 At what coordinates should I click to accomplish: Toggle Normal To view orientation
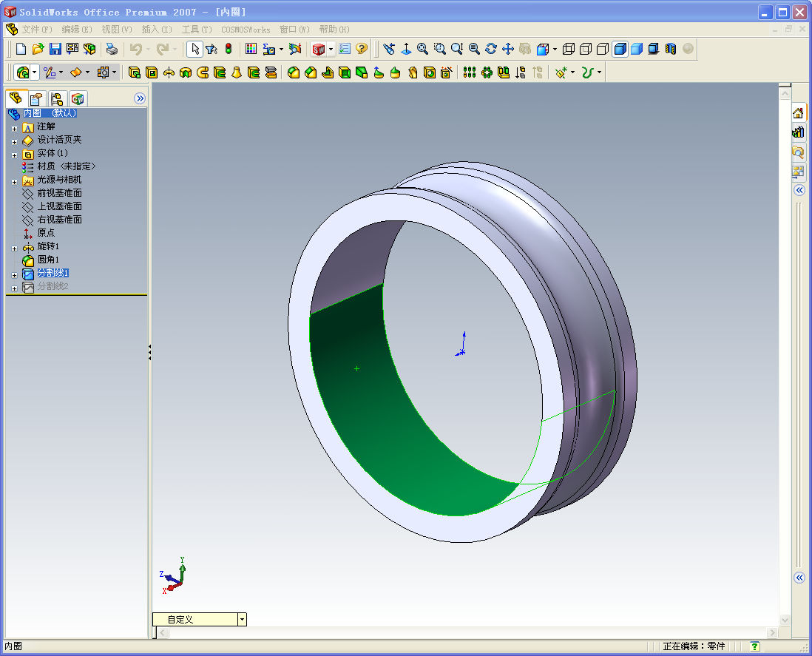tap(406, 50)
